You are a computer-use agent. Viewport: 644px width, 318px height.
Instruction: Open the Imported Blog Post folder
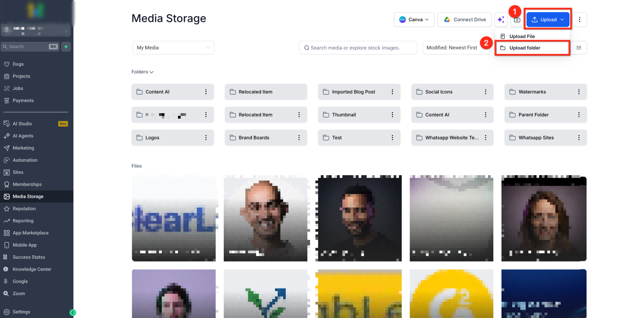point(359,92)
